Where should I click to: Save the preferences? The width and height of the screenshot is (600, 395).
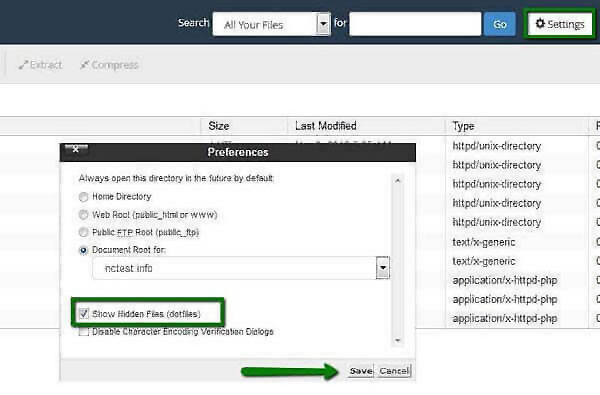click(361, 371)
